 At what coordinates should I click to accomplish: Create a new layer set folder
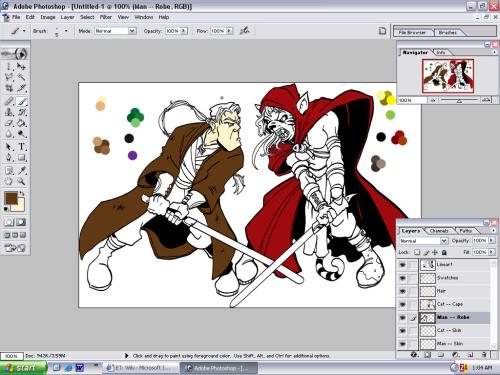coord(441,355)
